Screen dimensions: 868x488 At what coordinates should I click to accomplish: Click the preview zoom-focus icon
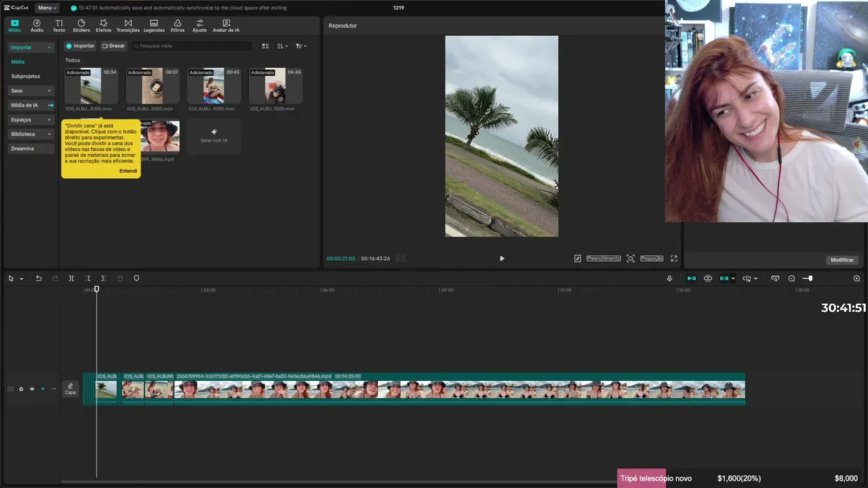(x=631, y=258)
